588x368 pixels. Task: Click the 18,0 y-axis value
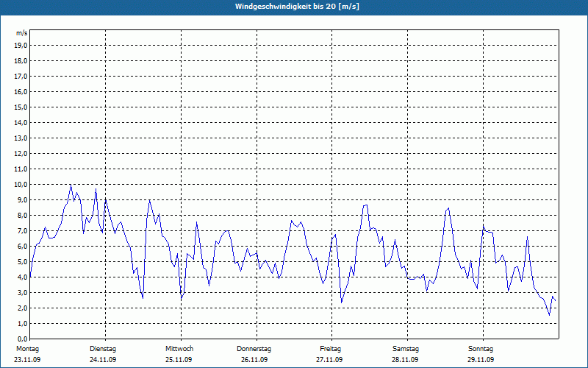21,61
